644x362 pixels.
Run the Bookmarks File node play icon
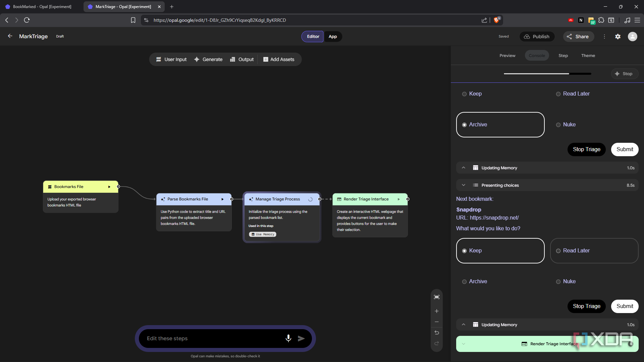point(109,187)
